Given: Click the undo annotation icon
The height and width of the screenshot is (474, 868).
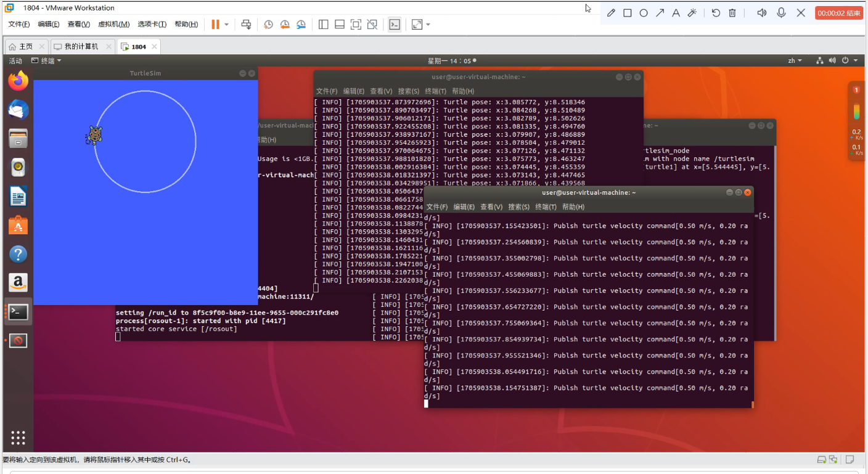Looking at the screenshot, I should pos(716,13).
